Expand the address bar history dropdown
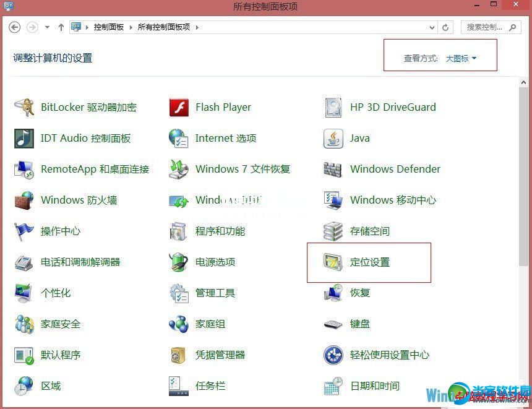Screen dimensions: 532x409 coord(432,27)
